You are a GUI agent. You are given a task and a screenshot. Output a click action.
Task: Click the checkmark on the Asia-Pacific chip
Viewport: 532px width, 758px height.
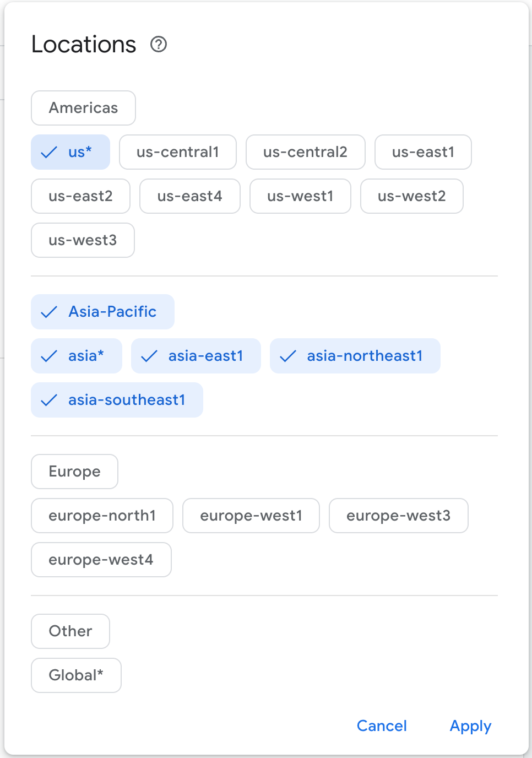[50, 312]
